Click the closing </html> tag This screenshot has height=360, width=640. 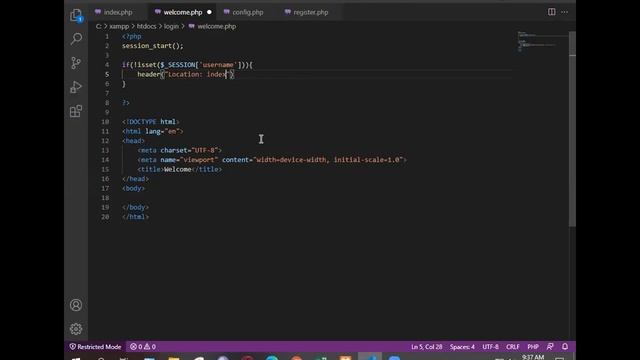[135, 217]
